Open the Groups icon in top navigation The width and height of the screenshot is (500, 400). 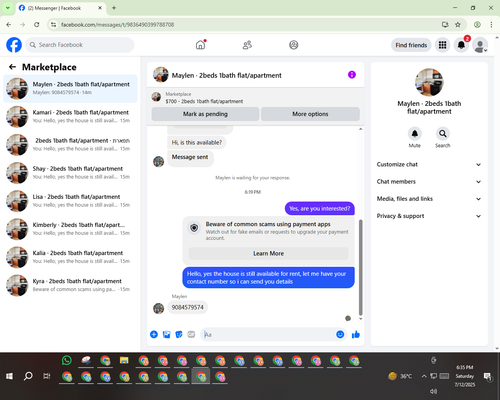pyautogui.click(x=294, y=45)
